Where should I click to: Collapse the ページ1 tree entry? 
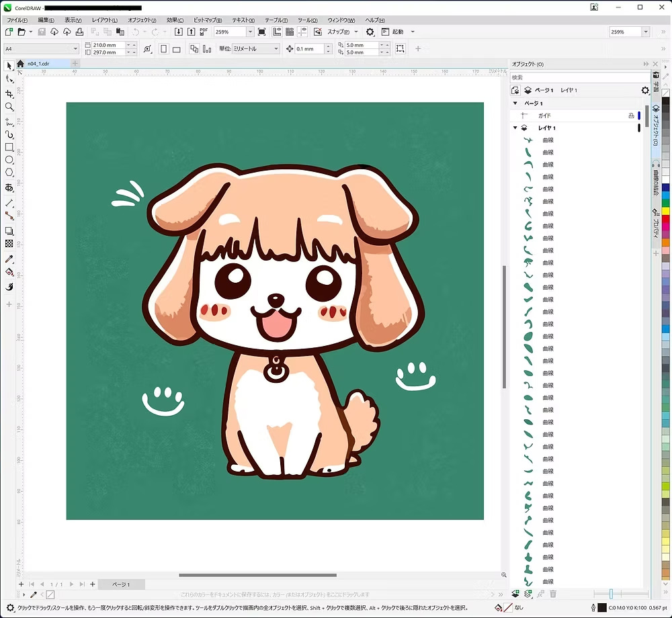515,103
